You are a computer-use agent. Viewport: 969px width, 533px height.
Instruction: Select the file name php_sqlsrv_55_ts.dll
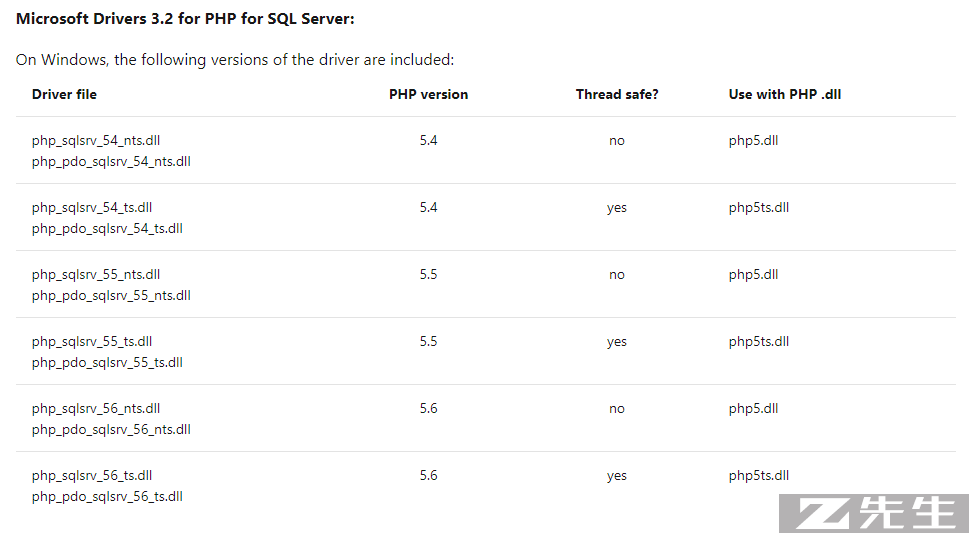[x=92, y=342]
